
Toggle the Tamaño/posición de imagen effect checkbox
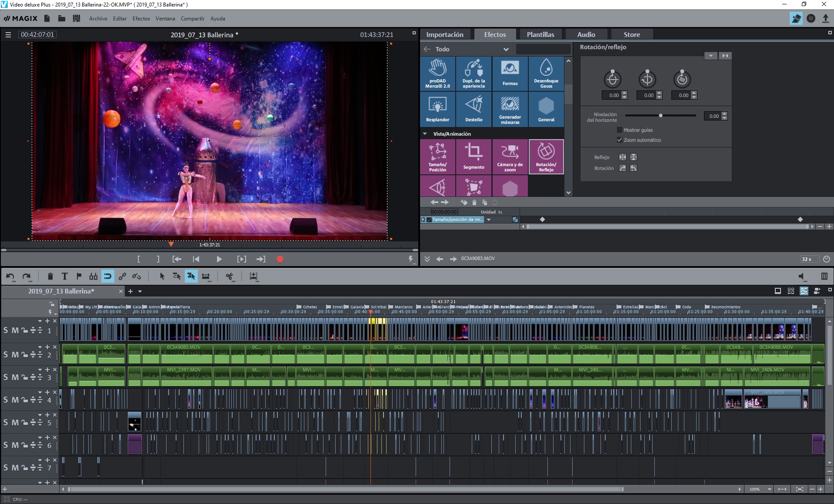click(429, 220)
